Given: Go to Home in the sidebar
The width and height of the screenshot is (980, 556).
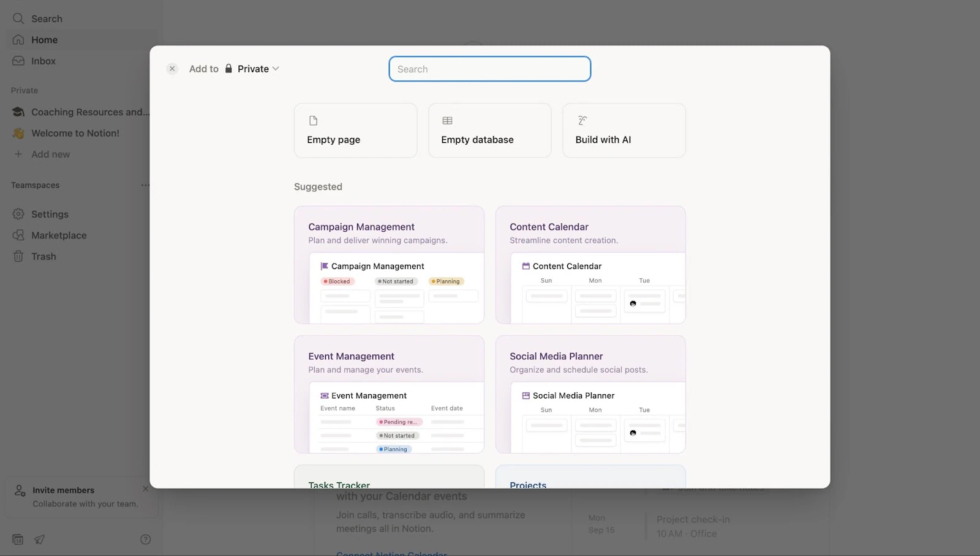Looking at the screenshot, I should 81,40.
